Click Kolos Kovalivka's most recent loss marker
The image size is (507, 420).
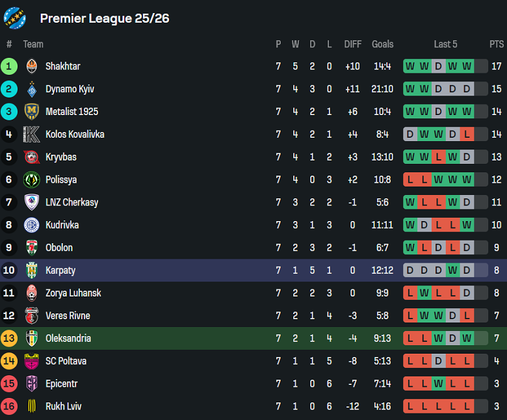pos(467,135)
